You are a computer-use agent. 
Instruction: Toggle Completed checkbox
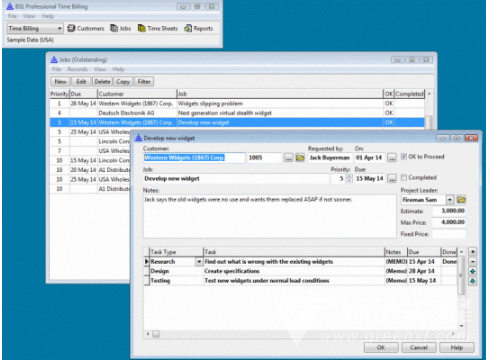tap(404, 178)
